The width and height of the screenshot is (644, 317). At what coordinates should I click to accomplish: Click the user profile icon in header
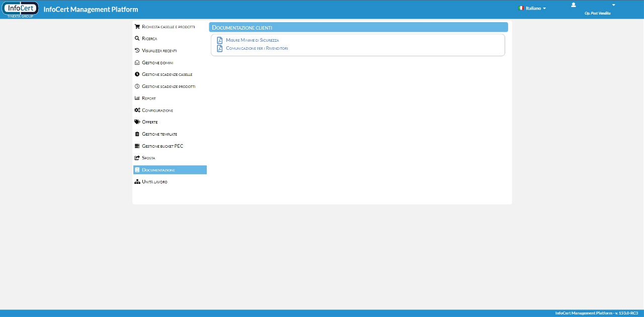tap(573, 5)
